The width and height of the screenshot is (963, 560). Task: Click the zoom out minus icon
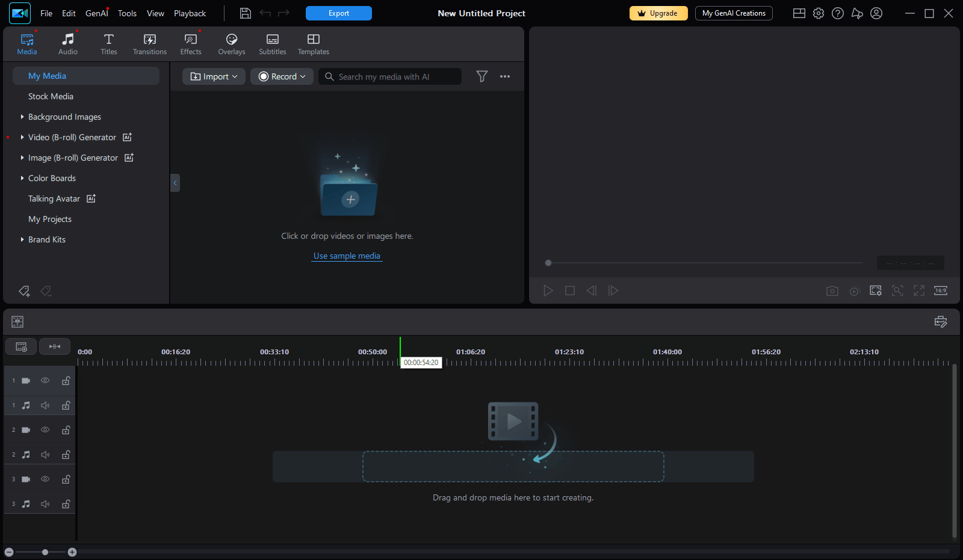coord(9,552)
